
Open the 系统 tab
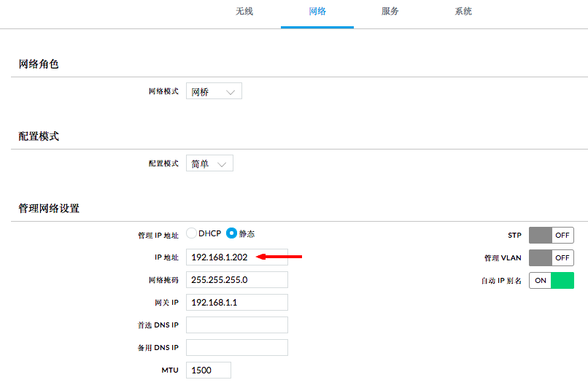463,12
